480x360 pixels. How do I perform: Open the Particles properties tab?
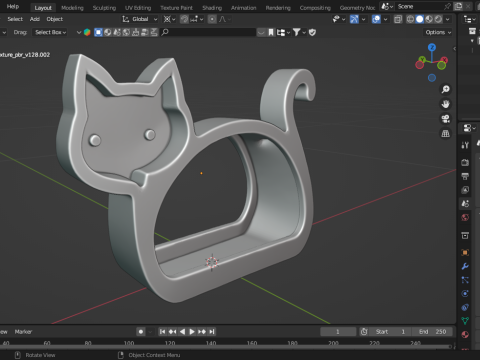point(465,280)
